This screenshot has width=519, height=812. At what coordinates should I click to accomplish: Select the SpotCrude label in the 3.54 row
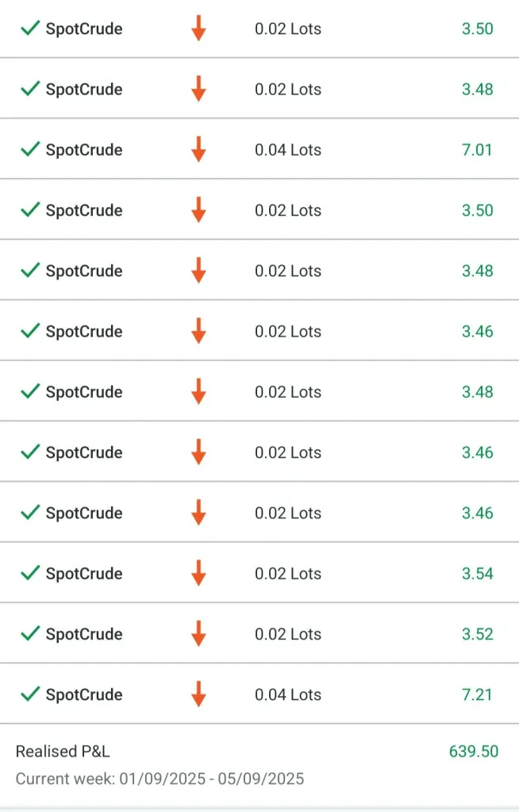(x=84, y=574)
